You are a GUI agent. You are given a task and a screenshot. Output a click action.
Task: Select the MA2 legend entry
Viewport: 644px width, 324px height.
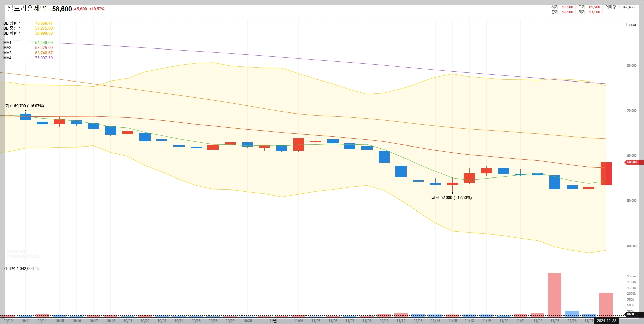[x=7, y=48]
